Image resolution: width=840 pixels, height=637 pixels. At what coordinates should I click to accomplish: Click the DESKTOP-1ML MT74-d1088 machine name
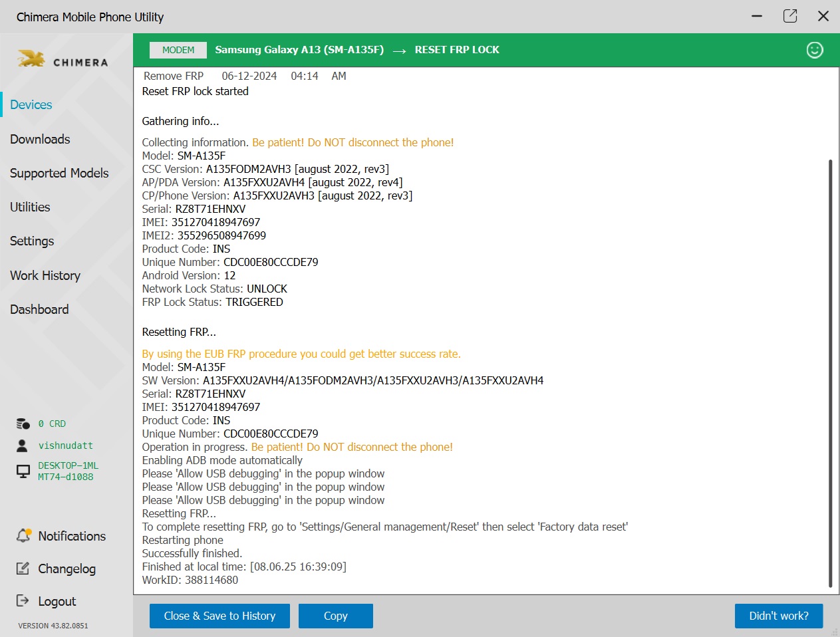point(68,471)
